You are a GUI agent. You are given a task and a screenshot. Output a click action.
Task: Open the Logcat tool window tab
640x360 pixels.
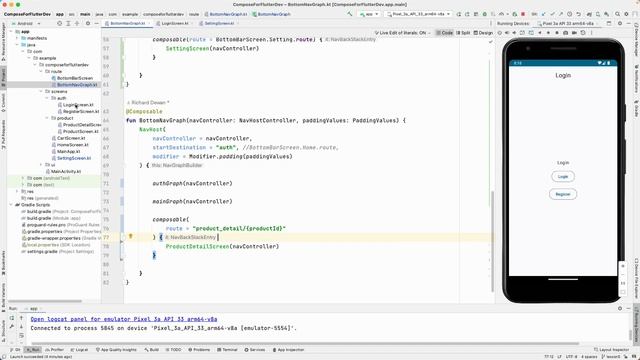(79, 350)
